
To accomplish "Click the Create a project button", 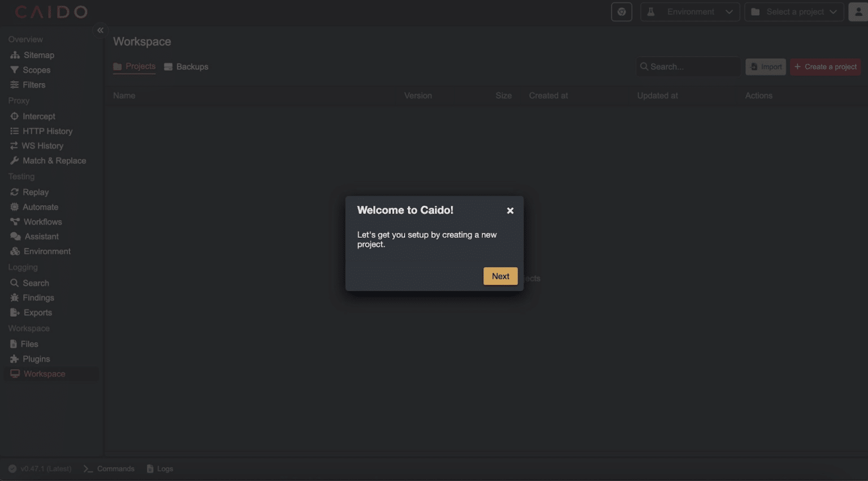I will pos(825,66).
